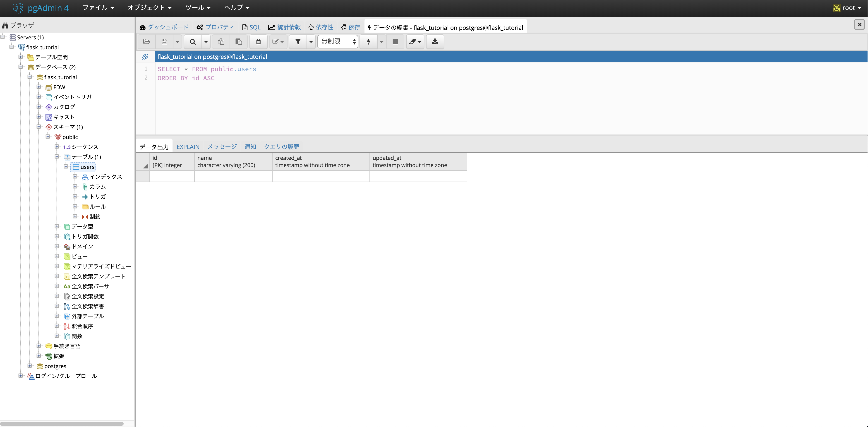Click the filter funnel toolbar icon

(298, 41)
